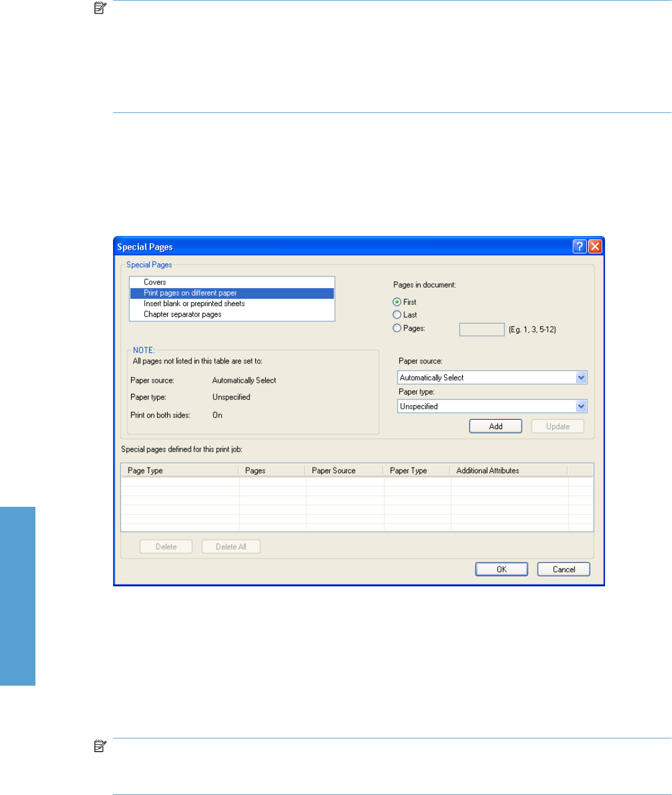
Task: Select Covers in the Special Pages list
Action: [232, 282]
